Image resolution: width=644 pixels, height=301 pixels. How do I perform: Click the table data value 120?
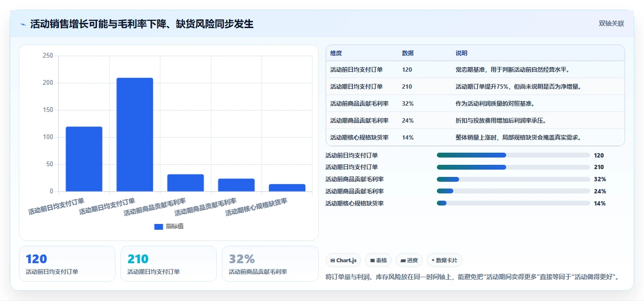click(x=407, y=70)
